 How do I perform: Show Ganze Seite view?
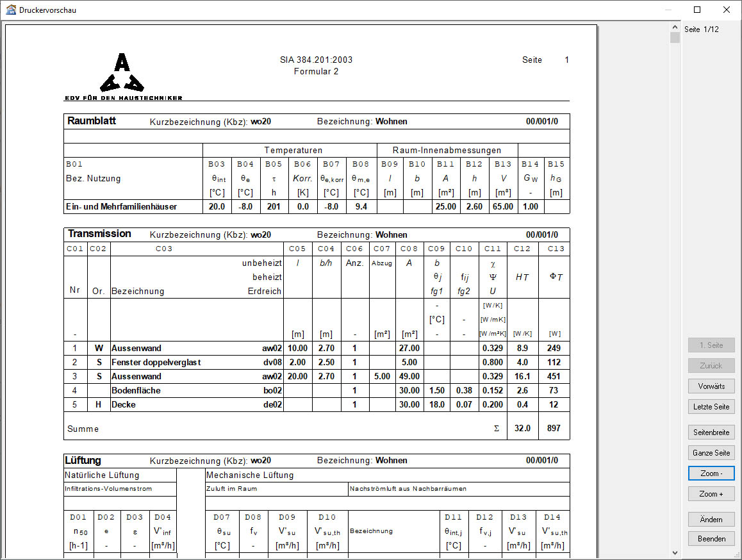(711, 453)
